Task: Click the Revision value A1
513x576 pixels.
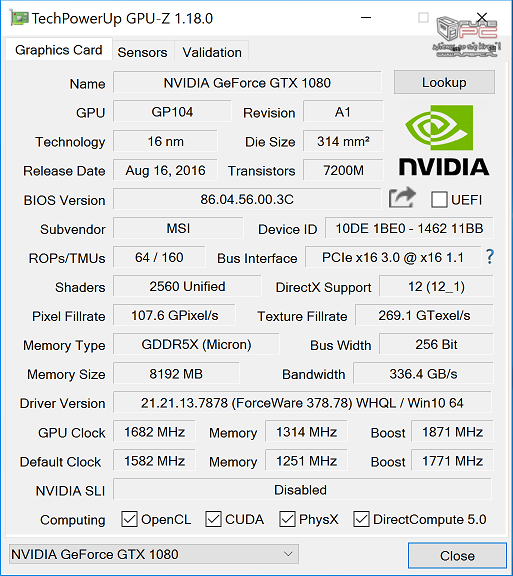Action: point(343,112)
